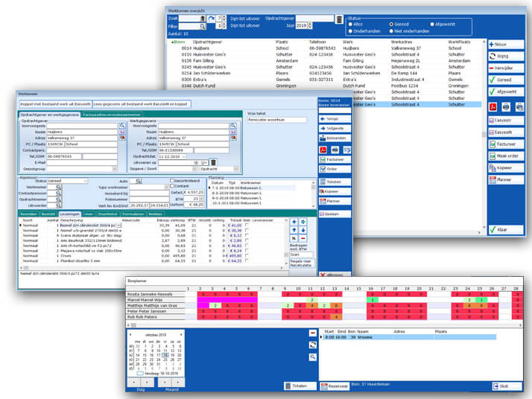Switch to the Leveringen tab

[71, 214]
